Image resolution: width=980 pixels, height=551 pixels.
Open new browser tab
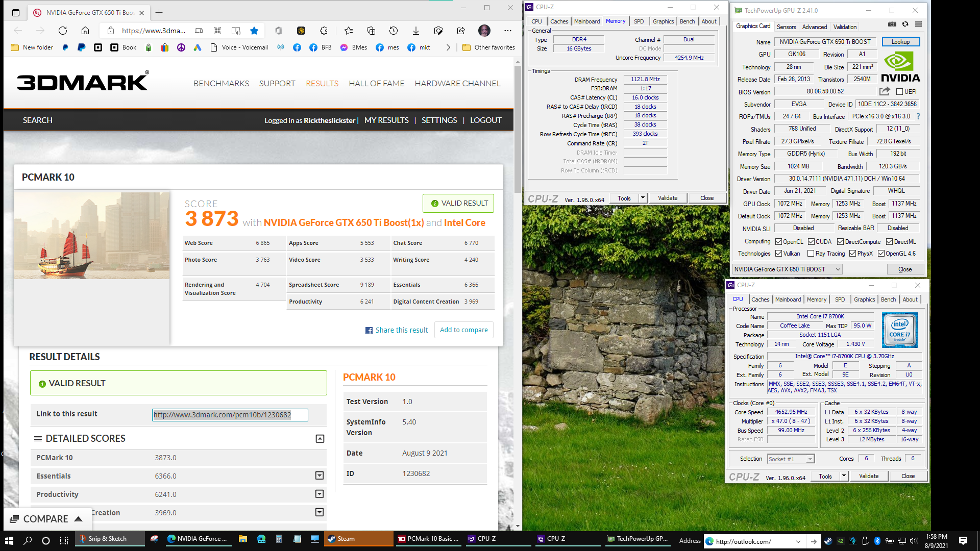[x=159, y=12]
